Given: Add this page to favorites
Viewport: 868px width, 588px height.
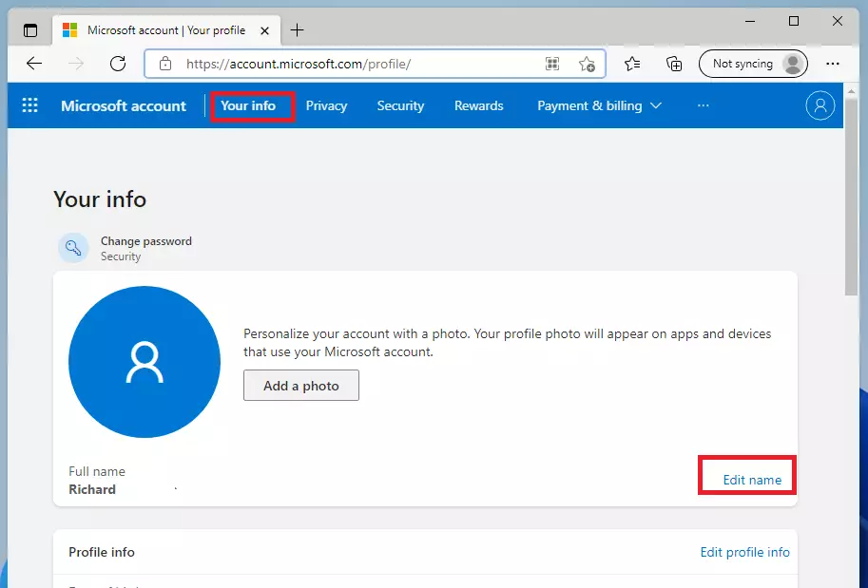Looking at the screenshot, I should [587, 64].
